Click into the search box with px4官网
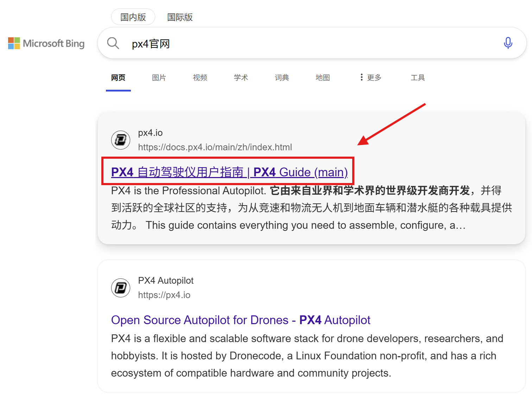532x397 pixels. 312,43
